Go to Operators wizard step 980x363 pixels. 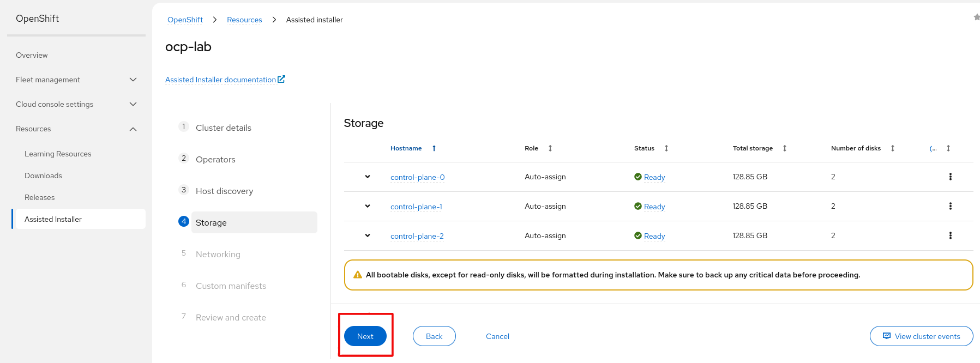pos(215,159)
